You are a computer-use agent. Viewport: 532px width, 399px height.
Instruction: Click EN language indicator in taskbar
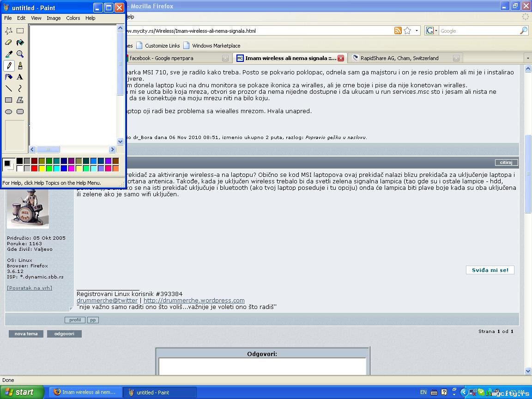coord(423,392)
